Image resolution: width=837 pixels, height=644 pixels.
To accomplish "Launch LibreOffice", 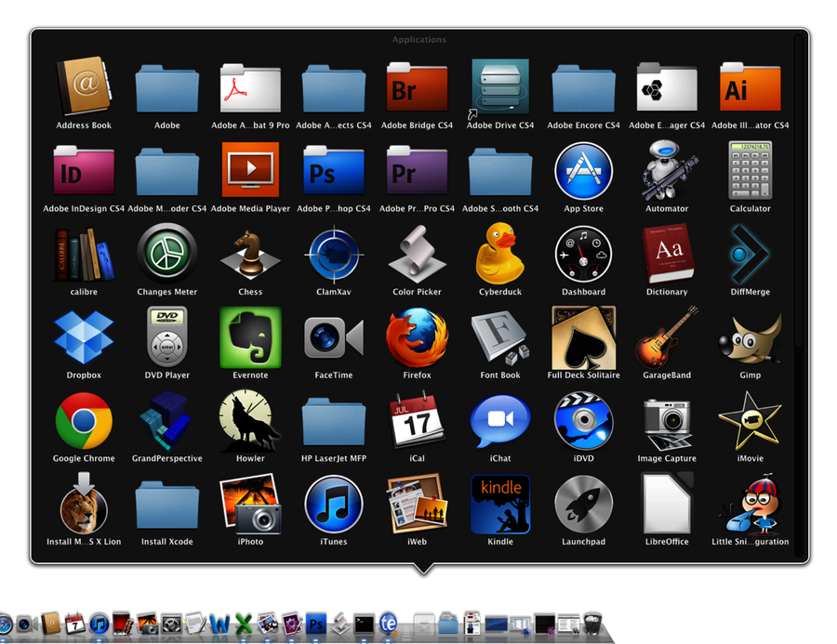I will (667, 503).
